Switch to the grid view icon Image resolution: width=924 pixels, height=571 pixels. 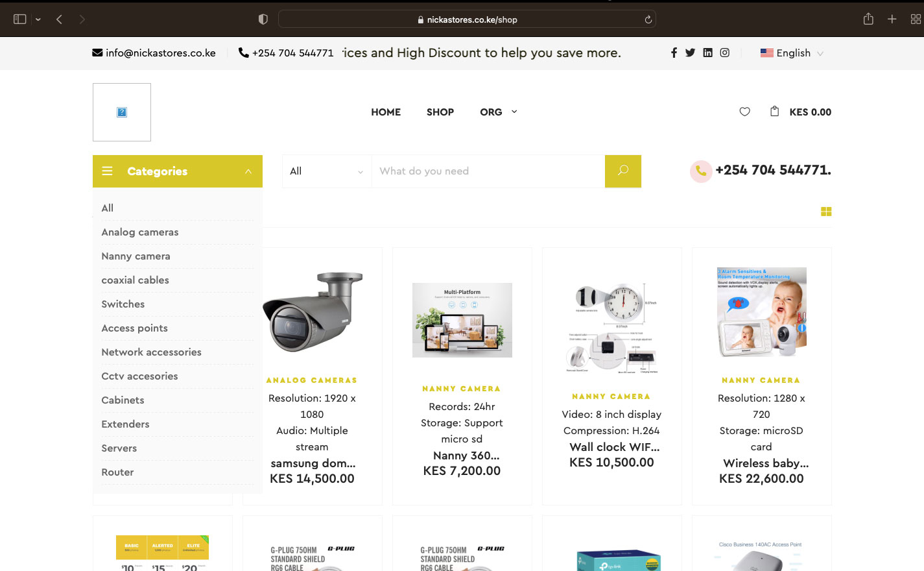click(x=826, y=212)
